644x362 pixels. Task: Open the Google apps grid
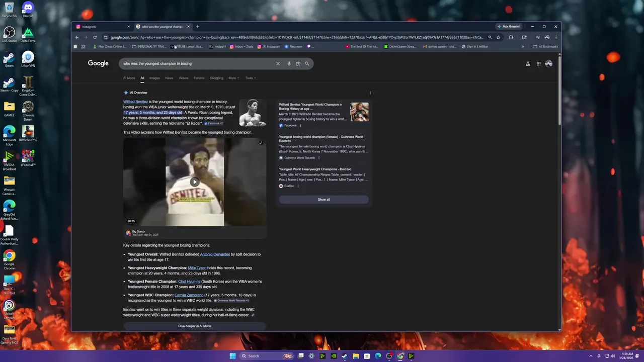coord(538,63)
